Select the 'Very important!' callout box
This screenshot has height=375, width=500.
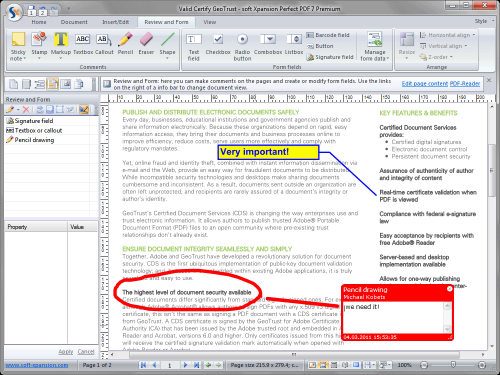click(268, 152)
